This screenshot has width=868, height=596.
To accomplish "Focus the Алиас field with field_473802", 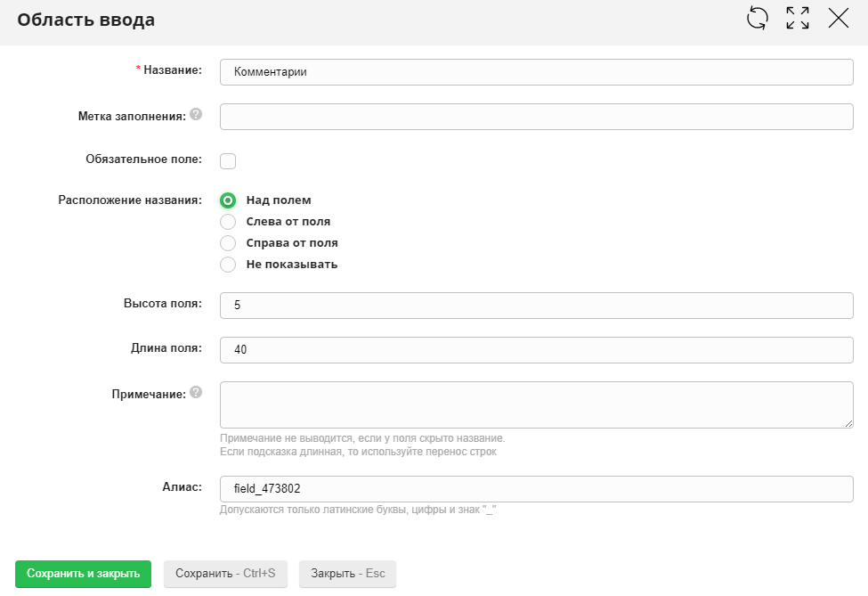I will [536, 489].
